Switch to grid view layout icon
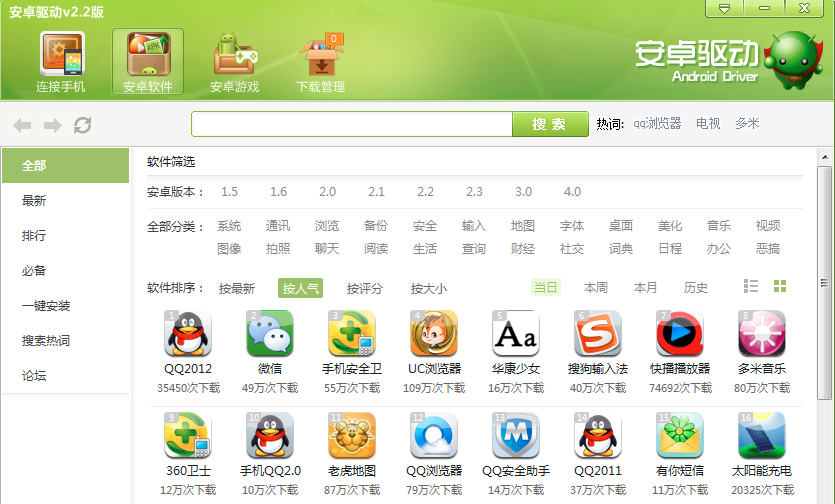The image size is (835, 504). tap(780, 287)
